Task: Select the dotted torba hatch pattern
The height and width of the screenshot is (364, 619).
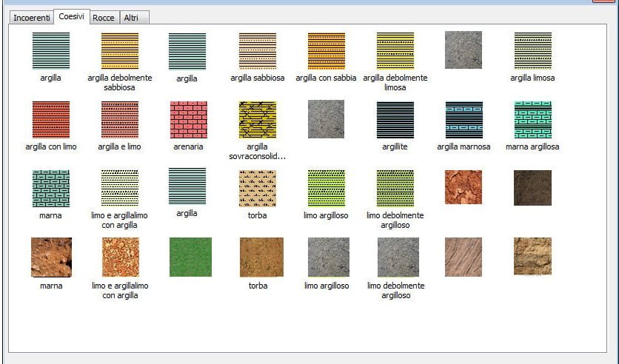Action: point(257,188)
